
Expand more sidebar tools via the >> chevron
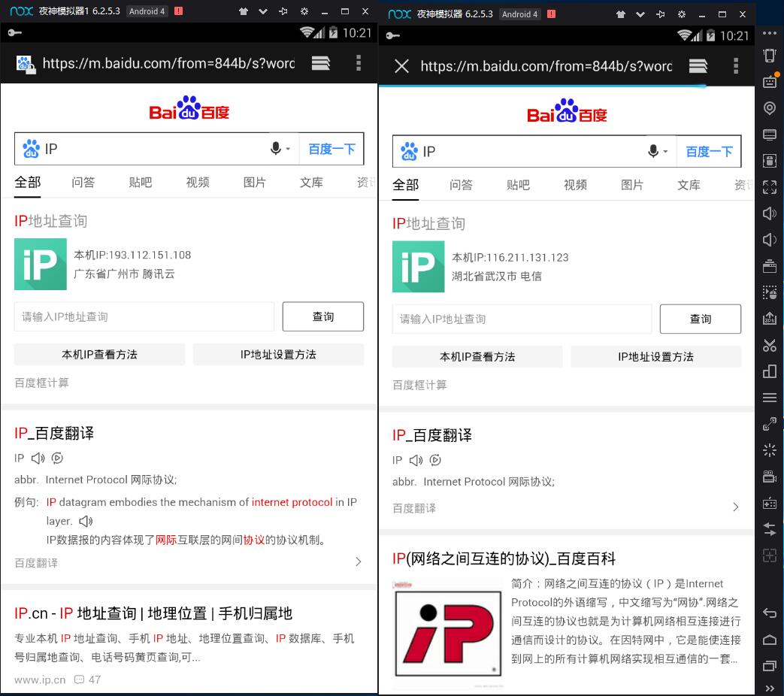770,688
